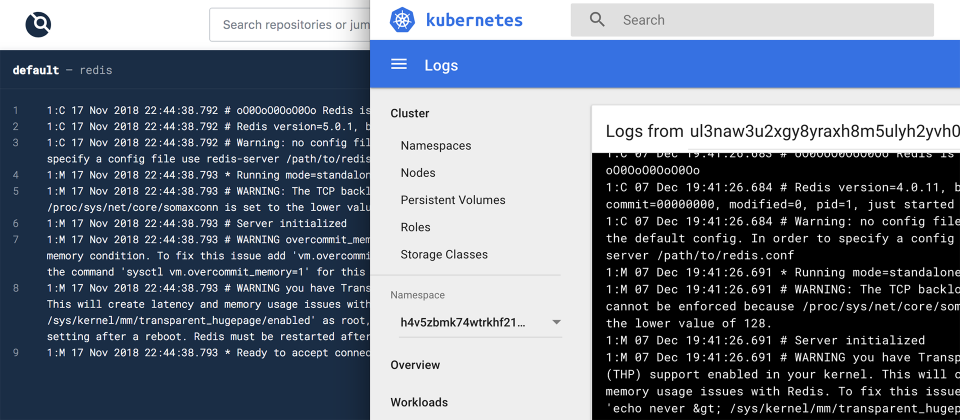Click 'Redis version=4.0.11' line in Kubernetes logs
Viewport: 960px width, 420px height.
point(783,187)
